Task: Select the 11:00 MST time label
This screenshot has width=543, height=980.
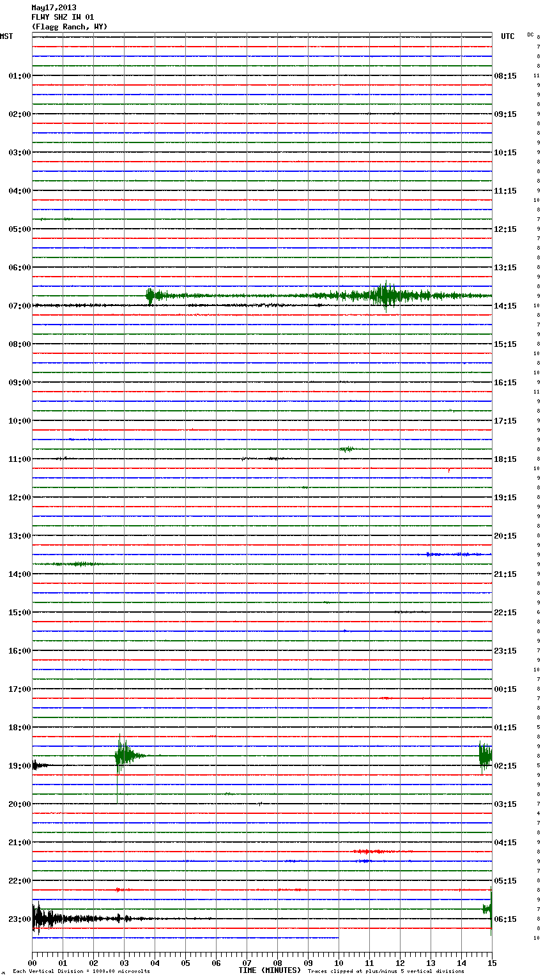Action: click(x=20, y=459)
